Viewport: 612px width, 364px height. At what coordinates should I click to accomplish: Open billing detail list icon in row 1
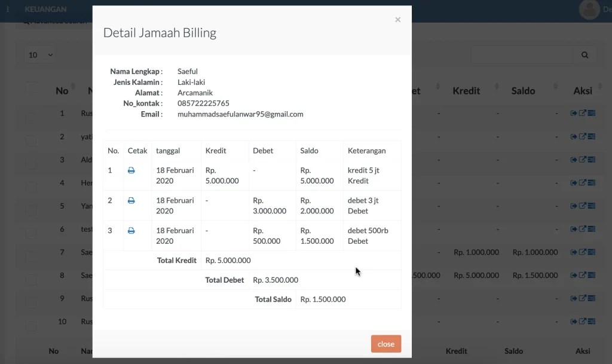[x=591, y=113]
